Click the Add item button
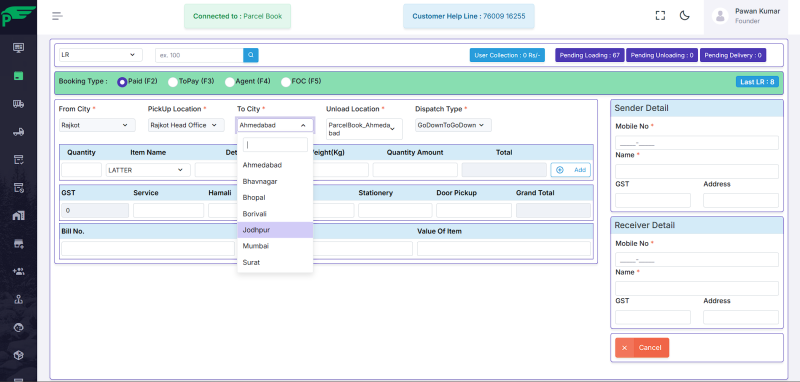The image size is (800, 382). coord(570,170)
